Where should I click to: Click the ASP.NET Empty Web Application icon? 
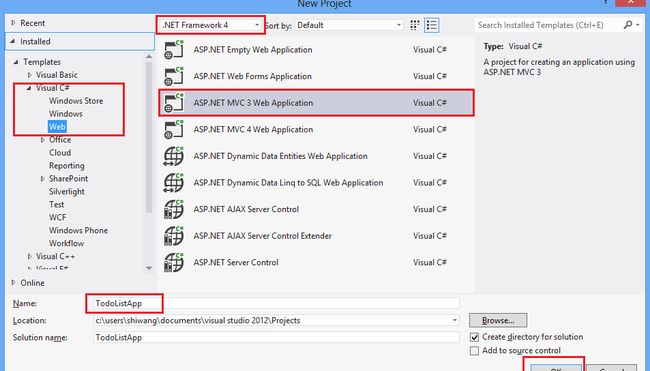(x=174, y=50)
